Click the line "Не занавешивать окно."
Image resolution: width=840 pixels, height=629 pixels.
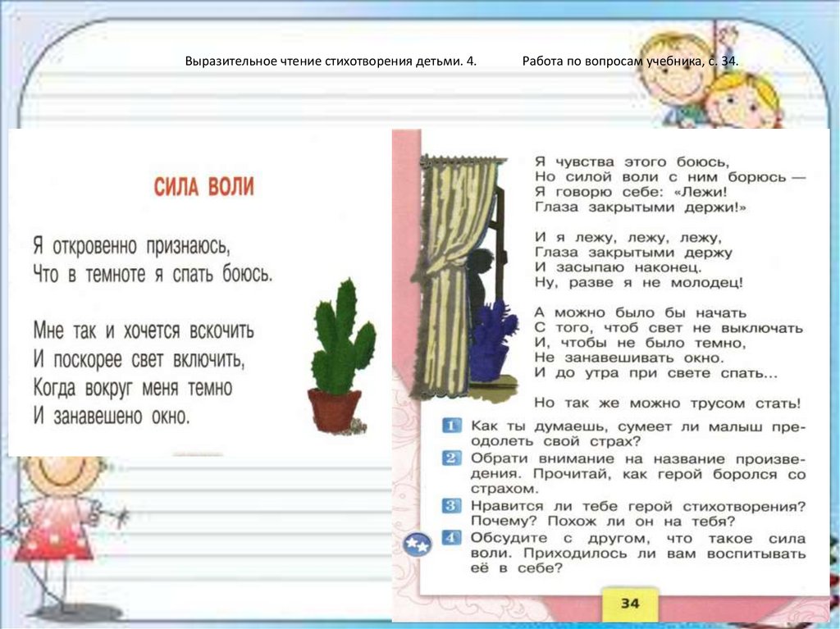629,358
